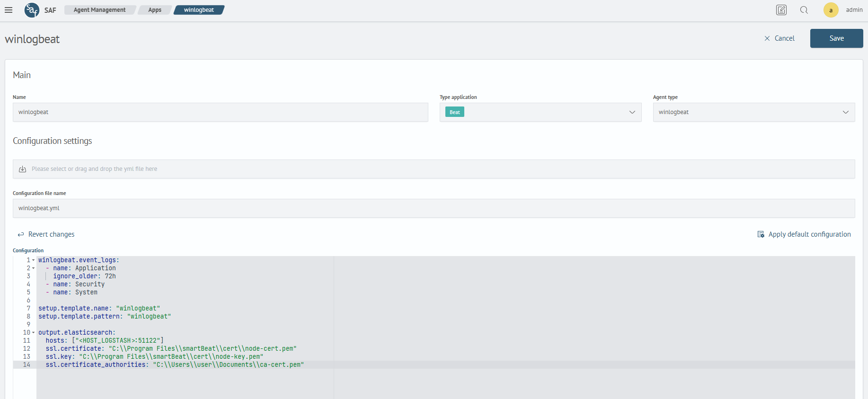This screenshot has width=868, height=399.
Task: Select the winlogbeat breadcrumb
Action: click(x=199, y=10)
